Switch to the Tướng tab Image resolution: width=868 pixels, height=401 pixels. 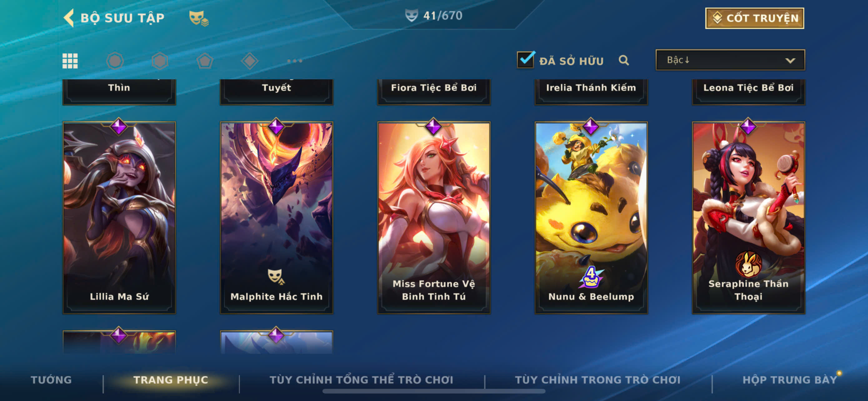pyautogui.click(x=51, y=380)
